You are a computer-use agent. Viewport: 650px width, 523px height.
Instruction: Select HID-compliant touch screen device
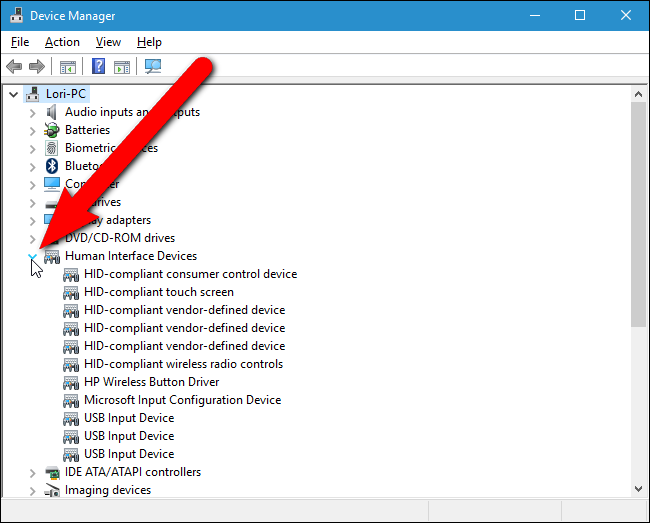(x=158, y=292)
